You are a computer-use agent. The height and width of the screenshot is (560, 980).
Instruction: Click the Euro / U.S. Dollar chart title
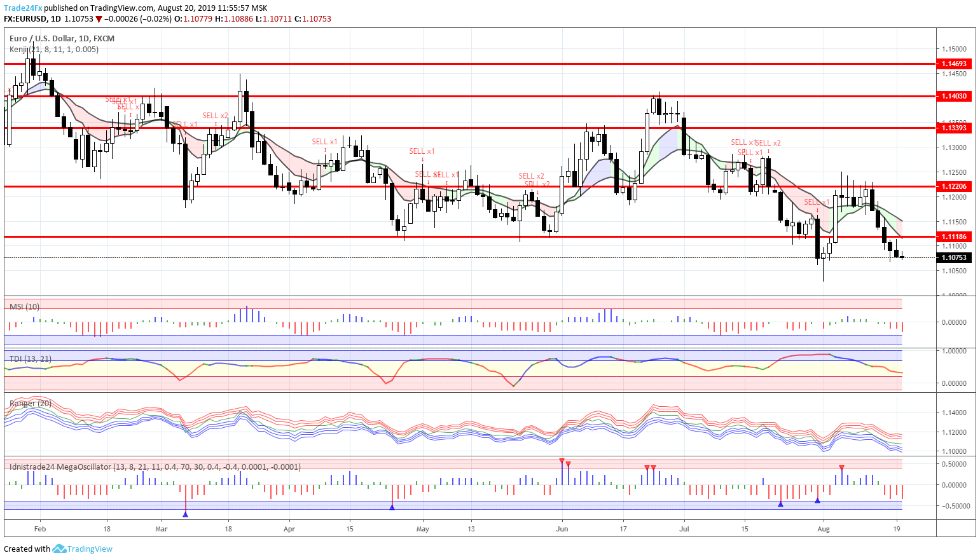(x=62, y=38)
